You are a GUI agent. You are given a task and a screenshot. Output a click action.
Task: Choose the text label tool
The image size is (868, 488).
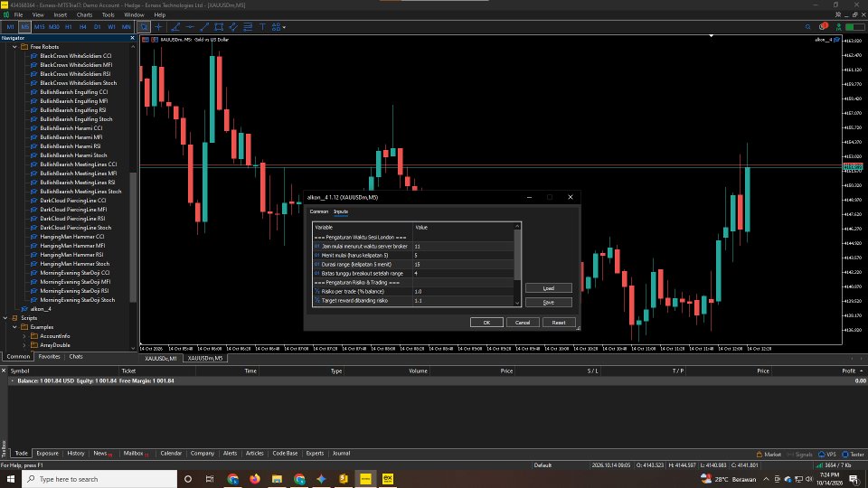[x=262, y=26]
